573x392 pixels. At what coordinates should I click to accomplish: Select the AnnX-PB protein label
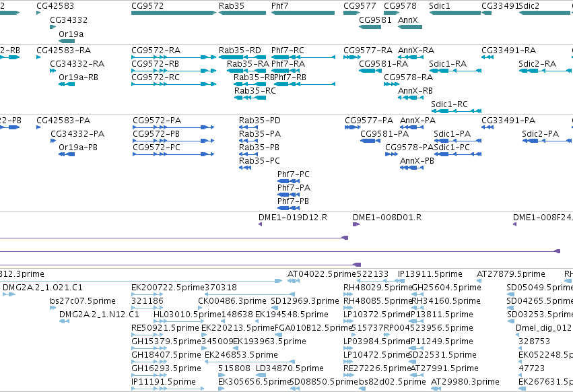[x=417, y=161]
